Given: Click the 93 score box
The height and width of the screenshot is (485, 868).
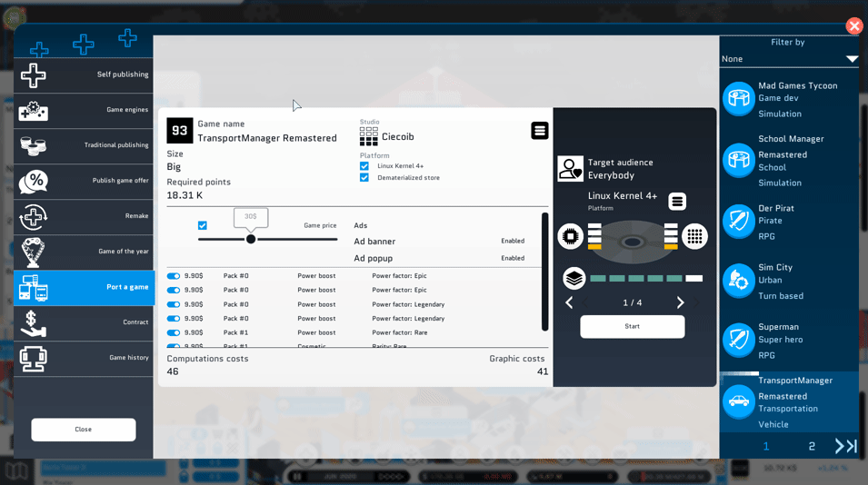Looking at the screenshot, I should (x=179, y=131).
